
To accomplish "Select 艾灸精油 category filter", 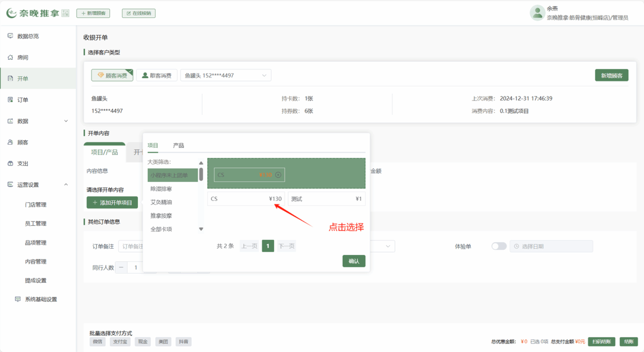I will click(x=172, y=202).
